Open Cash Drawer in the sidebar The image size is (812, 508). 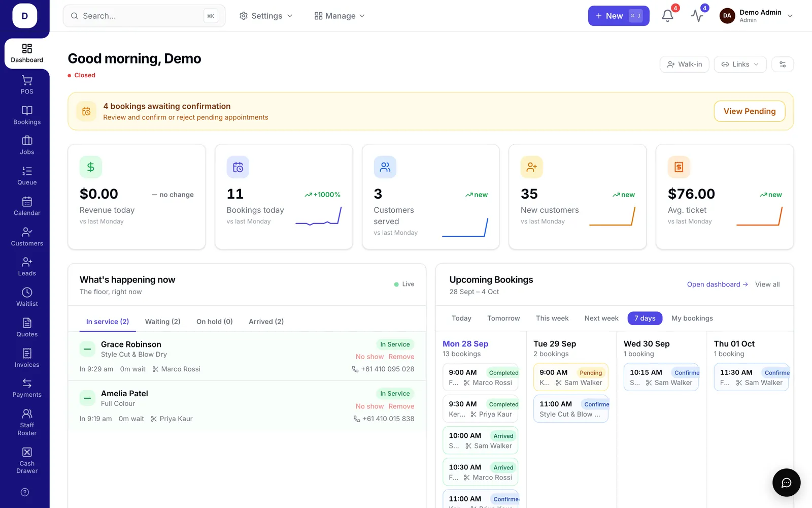pyautogui.click(x=27, y=461)
